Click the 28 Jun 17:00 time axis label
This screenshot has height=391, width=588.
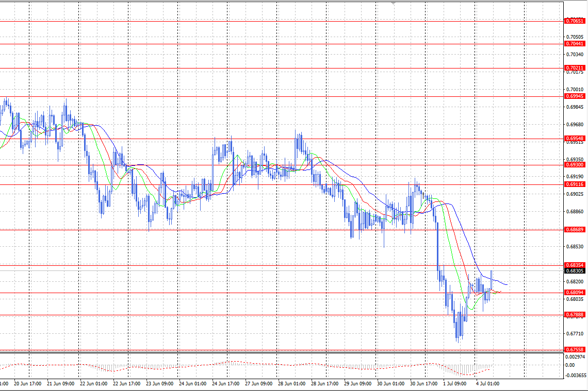pos(325,383)
